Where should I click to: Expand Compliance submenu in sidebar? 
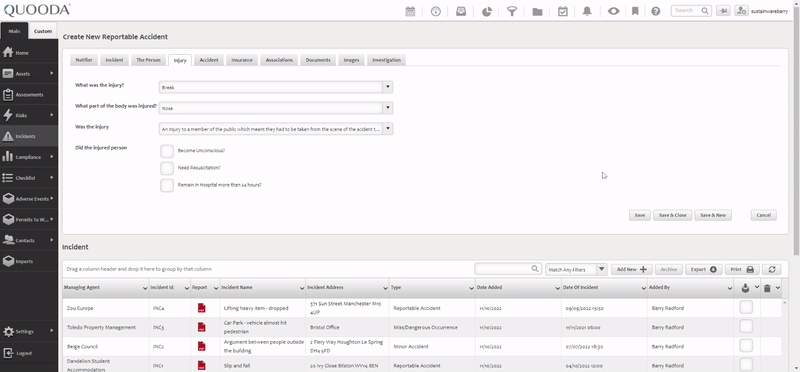click(x=52, y=157)
